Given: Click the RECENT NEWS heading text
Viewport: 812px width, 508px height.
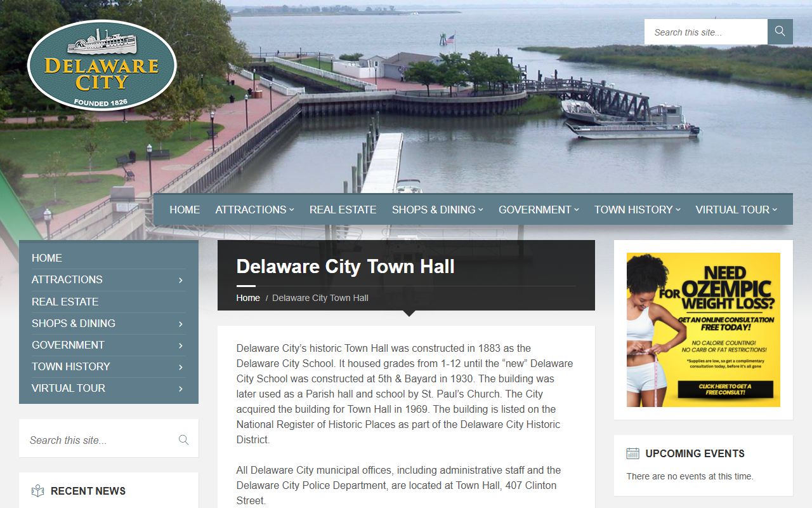Looking at the screenshot, I should tap(88, 491).
